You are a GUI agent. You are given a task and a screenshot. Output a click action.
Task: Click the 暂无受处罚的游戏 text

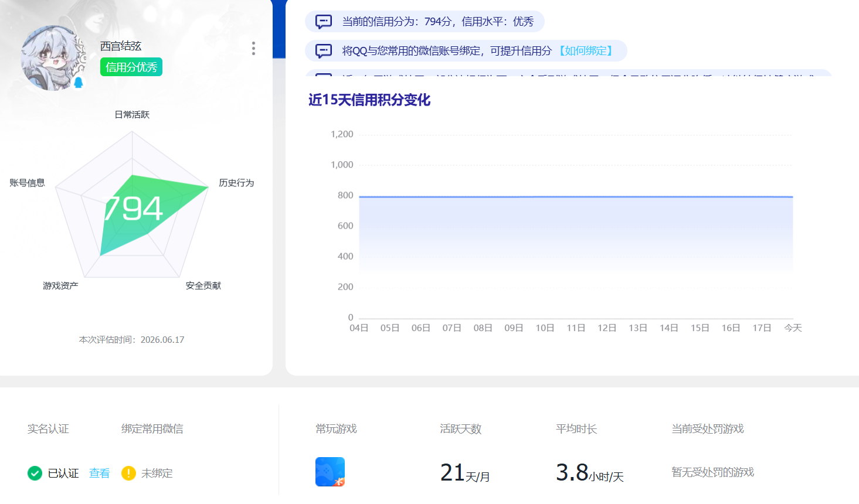point(712,472)
